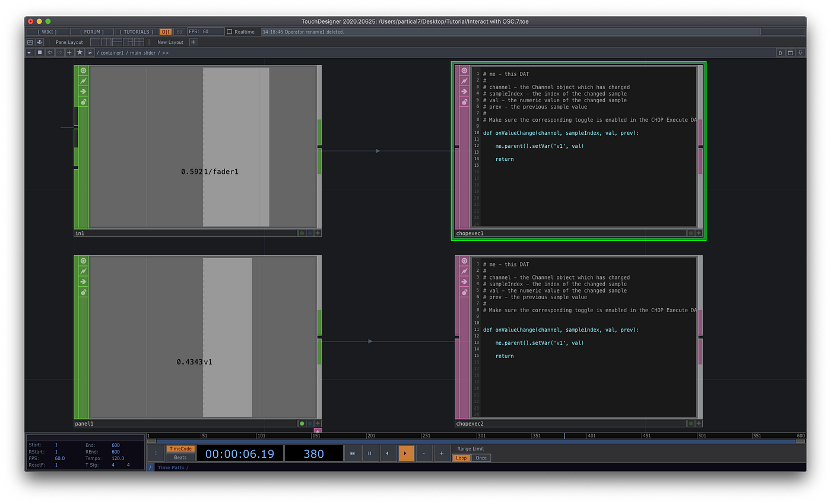Click the back navigation arrow in the path bar
This screenshot has width=831, height=504.
pyautogui.click(x=49, y=52)
